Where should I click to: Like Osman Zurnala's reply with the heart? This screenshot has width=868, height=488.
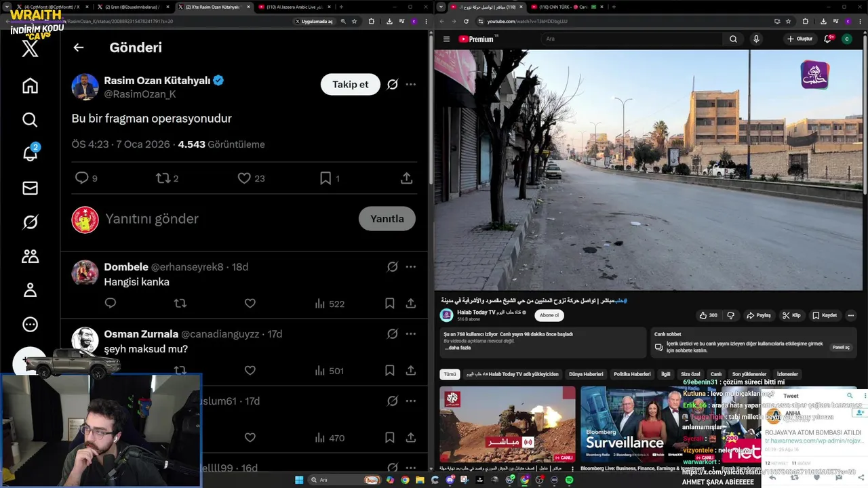coord(250,371)
